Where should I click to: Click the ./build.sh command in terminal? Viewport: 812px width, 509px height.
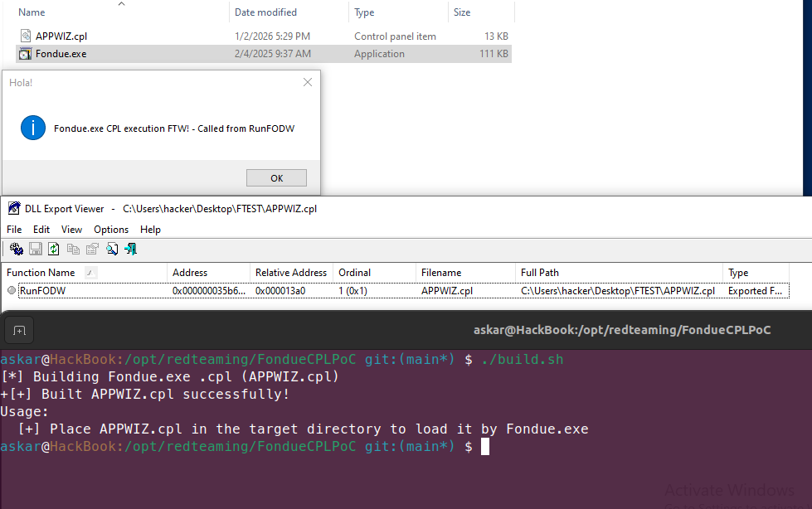522,359
